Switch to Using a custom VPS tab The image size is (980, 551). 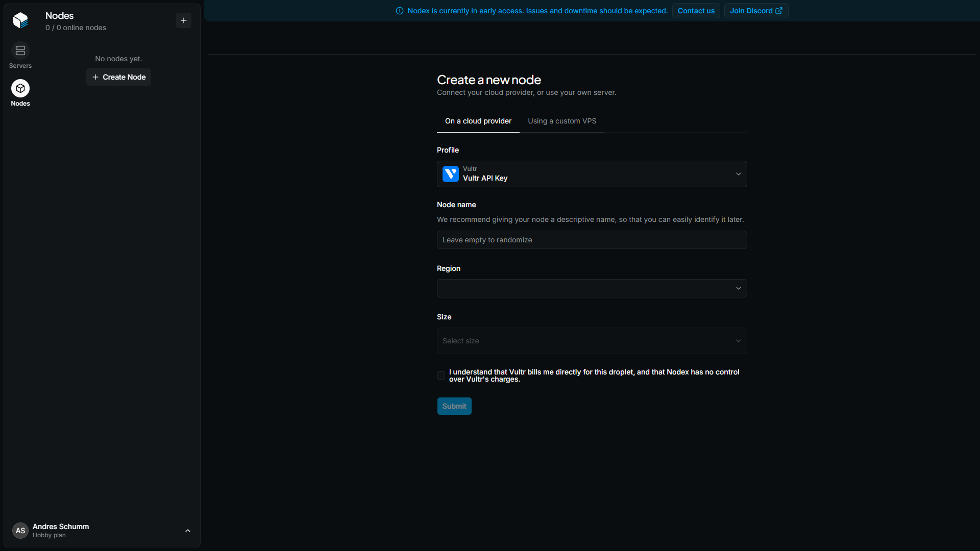(562, 121)
